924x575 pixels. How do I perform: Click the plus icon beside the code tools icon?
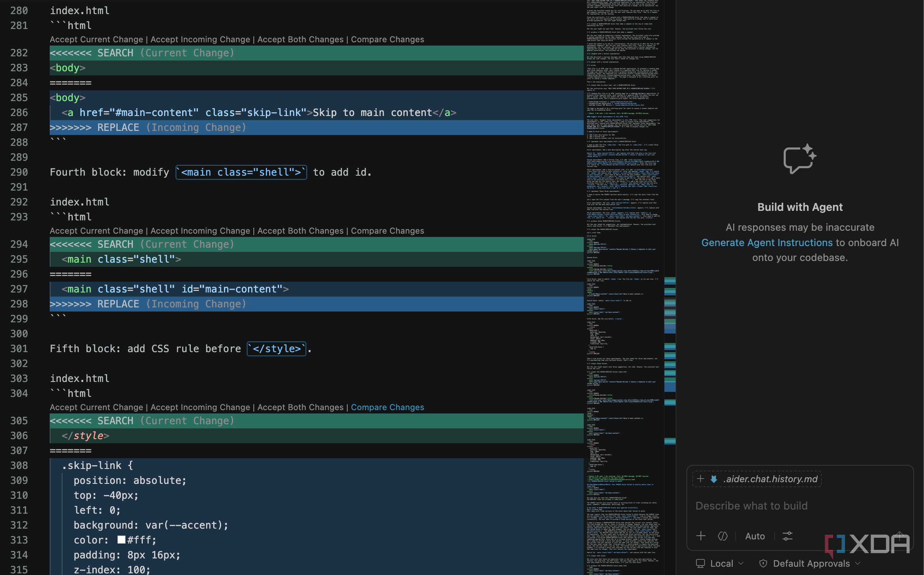tap(701, 536)
